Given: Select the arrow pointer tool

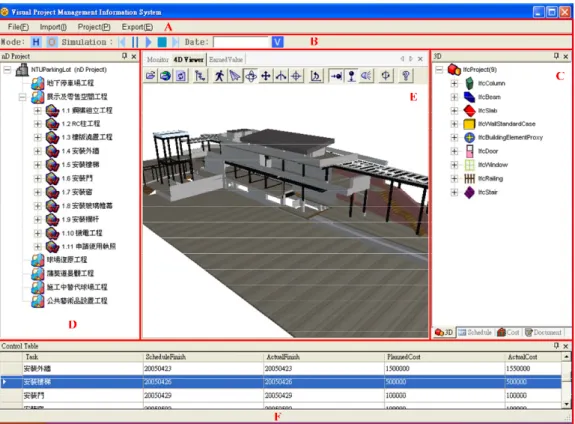Looking at the screenshot, I should pos(235,76).
